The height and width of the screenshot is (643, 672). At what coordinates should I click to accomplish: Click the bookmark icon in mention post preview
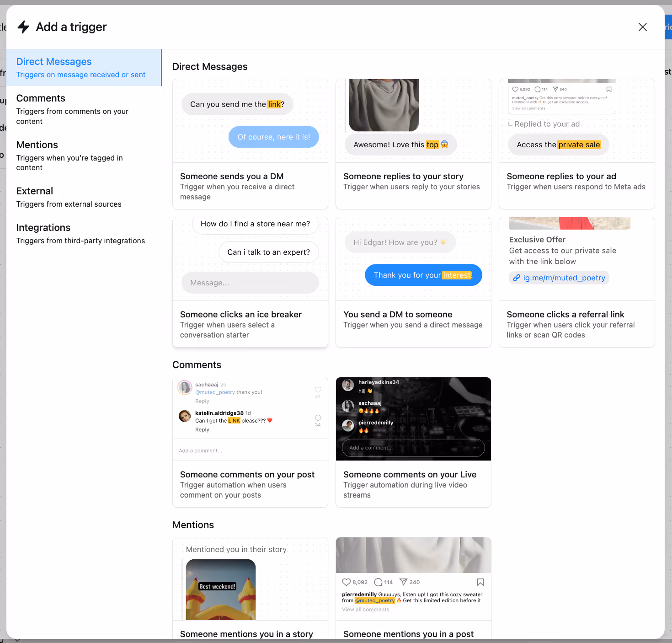point(480,582)
